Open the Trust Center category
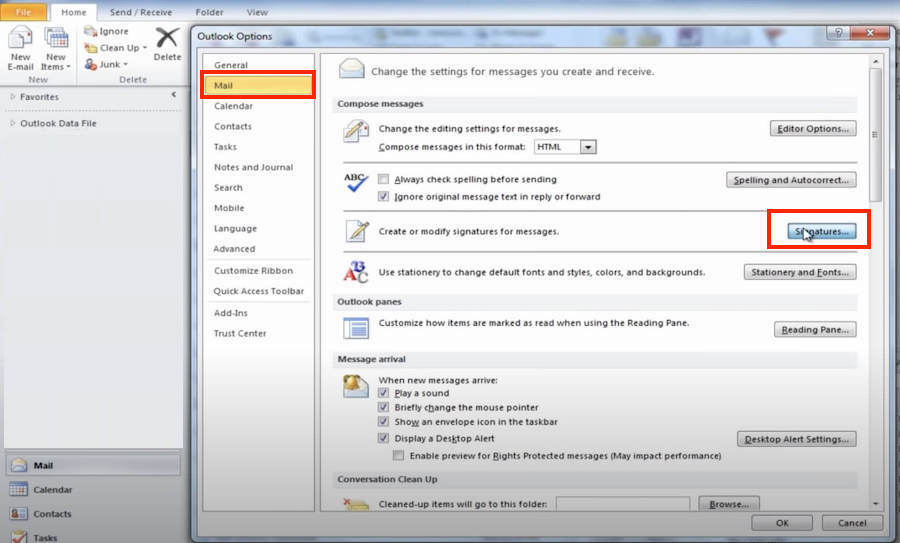The image size is (900, 543). (x=258, y=333)
